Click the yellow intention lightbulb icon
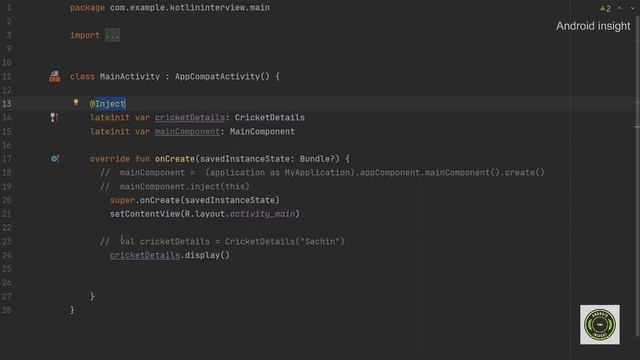640x360 pixels. pos(76,102)
